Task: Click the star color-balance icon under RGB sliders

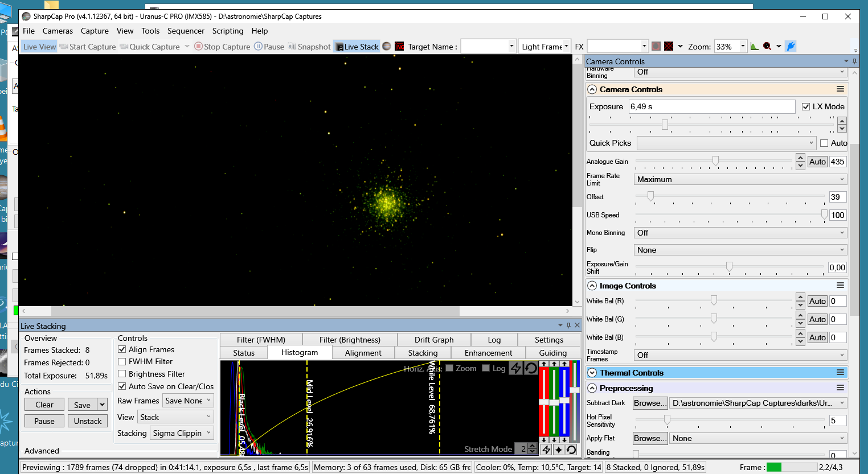Action: click(x=559, y=450)
